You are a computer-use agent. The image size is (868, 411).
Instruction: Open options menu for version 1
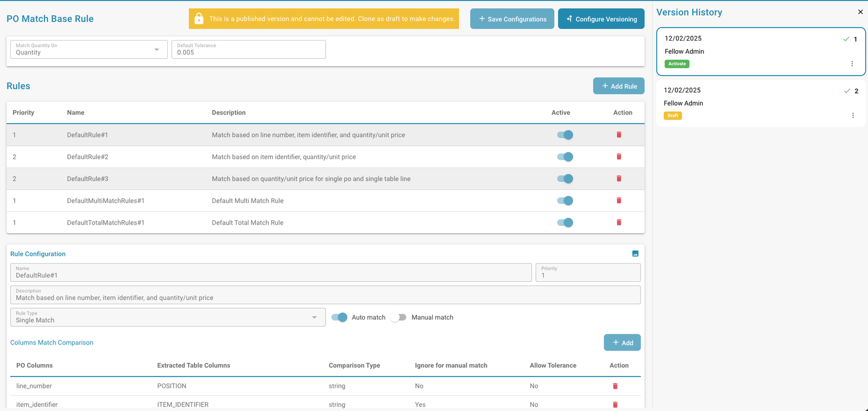tap(852, 64)
